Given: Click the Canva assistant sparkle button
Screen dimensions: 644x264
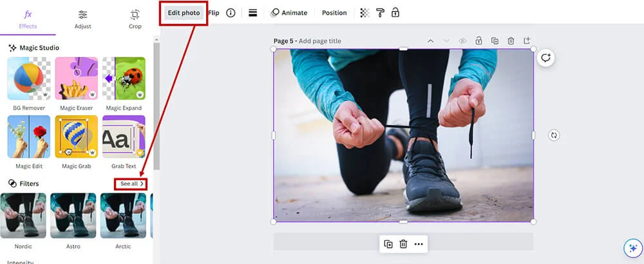Looking at the screenshot, I should pyautogui.click(x=630, y=248).
